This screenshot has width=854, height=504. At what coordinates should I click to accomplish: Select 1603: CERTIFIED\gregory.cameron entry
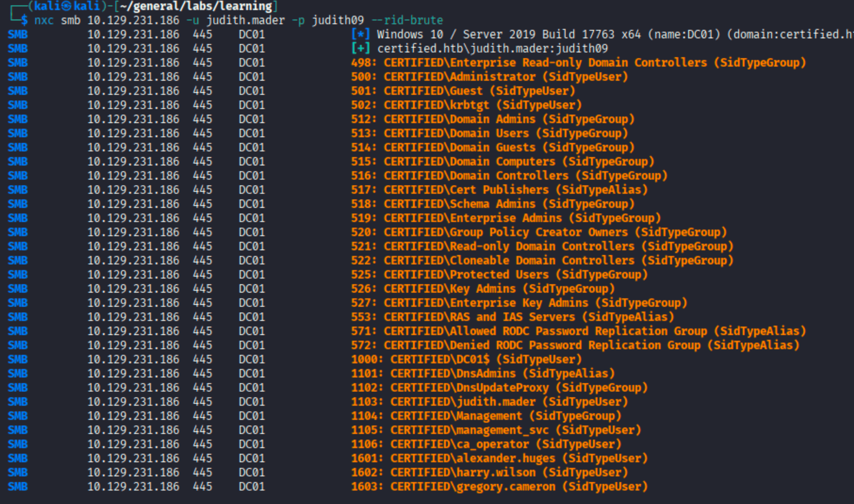click(500, 487)
